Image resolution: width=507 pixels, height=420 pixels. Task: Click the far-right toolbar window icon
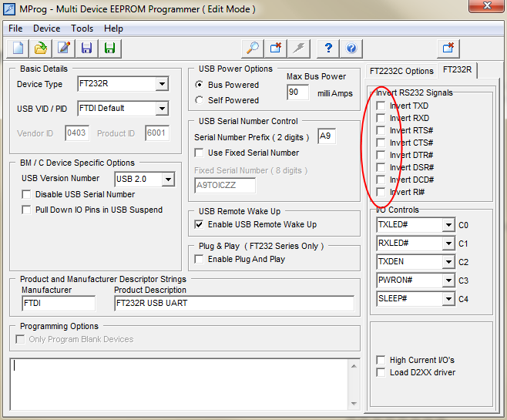[x=448, y=49]
